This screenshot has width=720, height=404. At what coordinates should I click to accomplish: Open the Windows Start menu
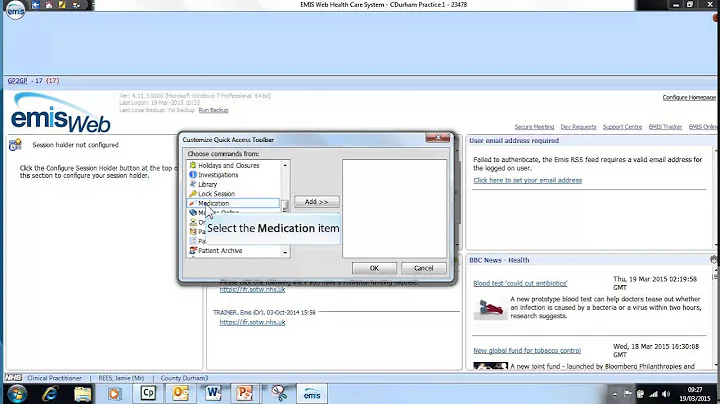[17, 394]
